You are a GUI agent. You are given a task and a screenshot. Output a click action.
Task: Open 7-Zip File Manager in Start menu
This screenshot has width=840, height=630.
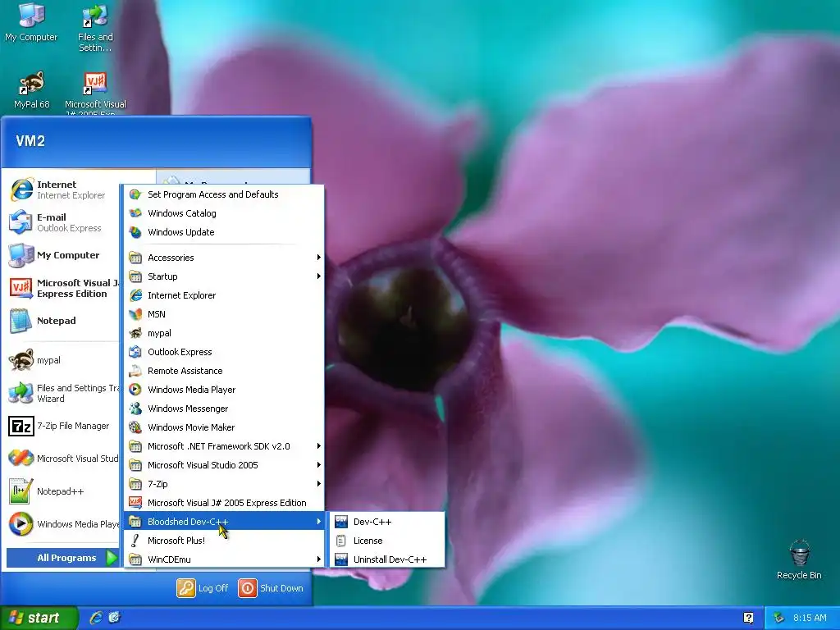pos(63,426)
